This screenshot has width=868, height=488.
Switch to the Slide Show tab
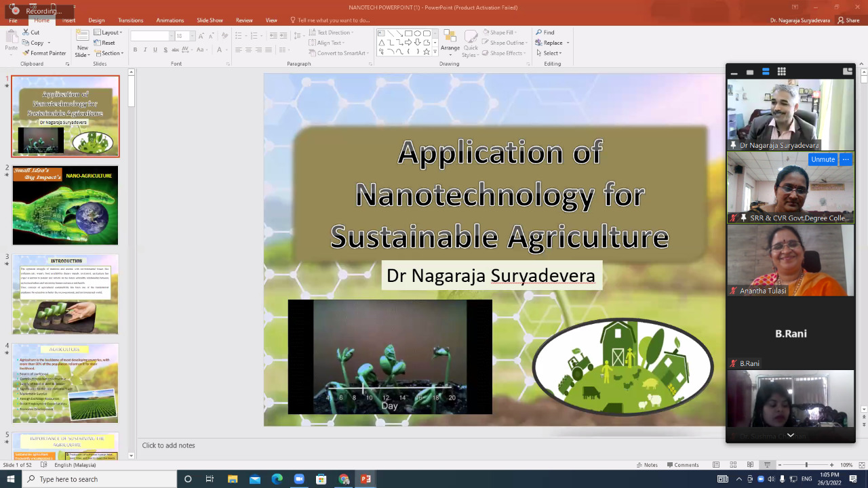coord(210,20)
